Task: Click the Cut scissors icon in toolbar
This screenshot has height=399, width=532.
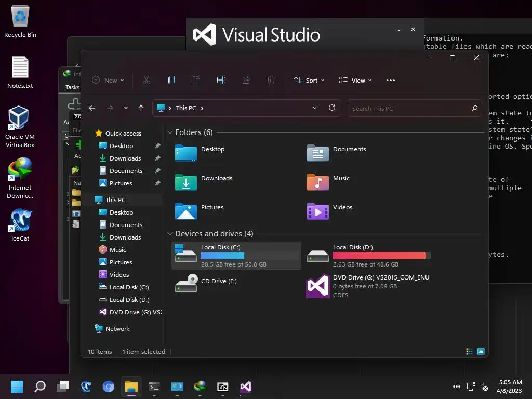Action: [146, 80]
